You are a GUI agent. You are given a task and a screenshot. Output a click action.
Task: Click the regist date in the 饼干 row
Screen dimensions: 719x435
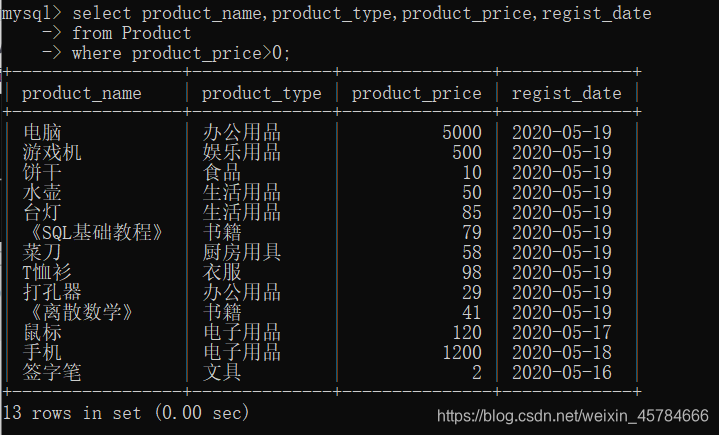click(562, 173)
